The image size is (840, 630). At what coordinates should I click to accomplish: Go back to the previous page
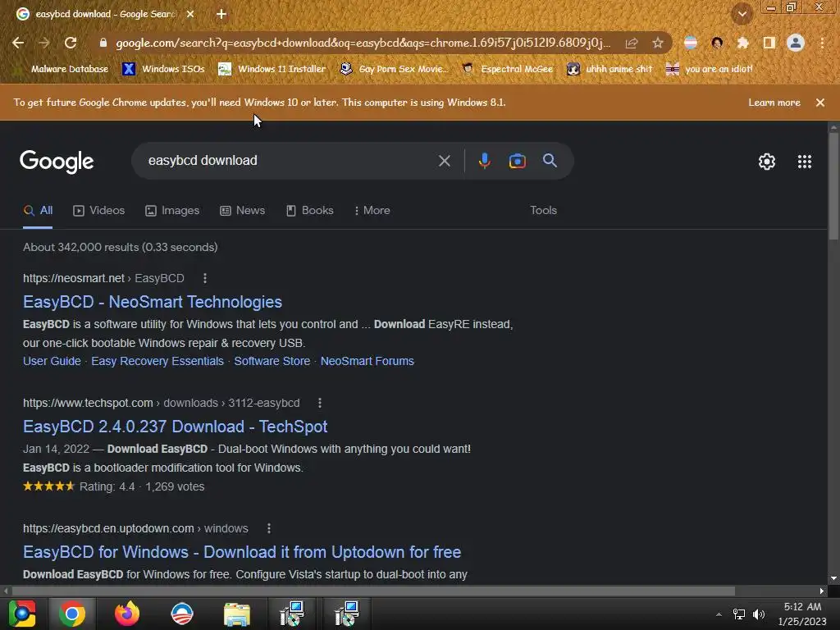coord(18,43)
